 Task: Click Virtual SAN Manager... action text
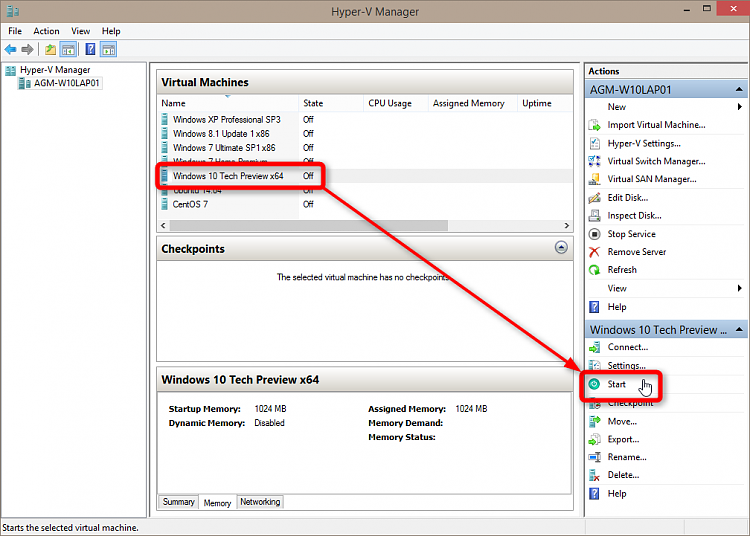click(x=652, y=179)
